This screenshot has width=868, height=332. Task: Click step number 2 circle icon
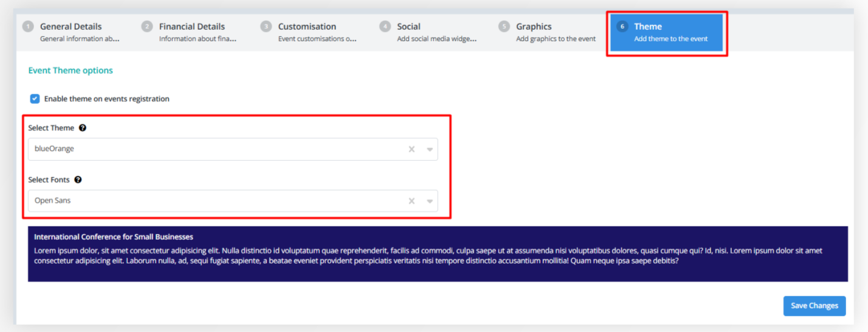click(x=147, y=27)
